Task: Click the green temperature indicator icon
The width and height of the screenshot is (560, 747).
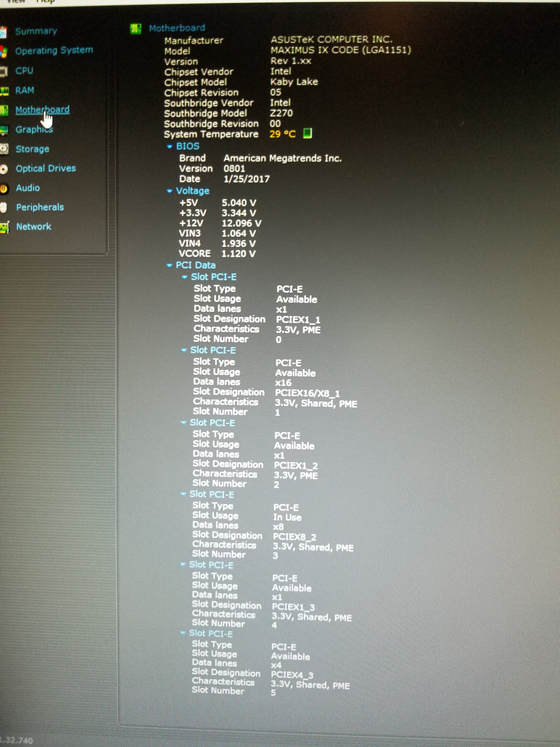Action: click(x=307, y=133)
